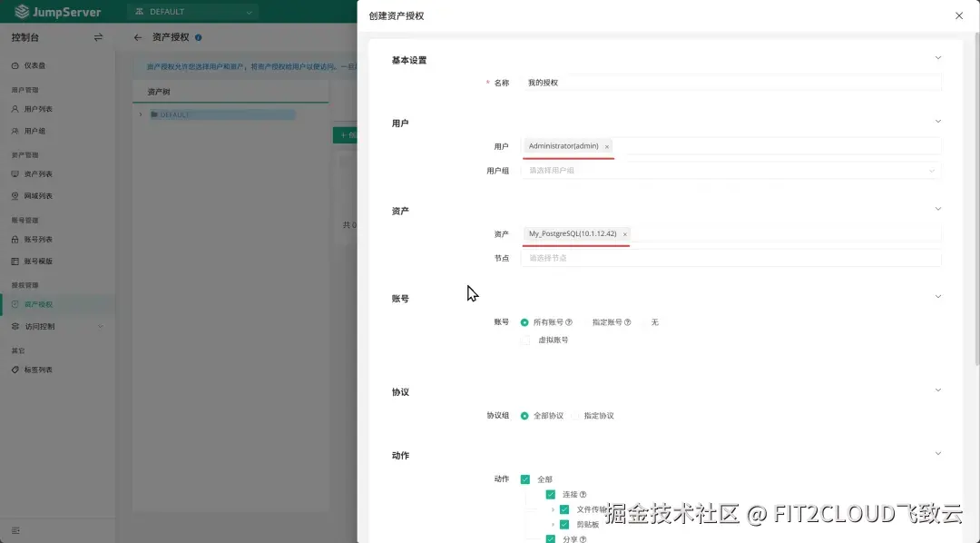Screen dimensions: 980x543
Task: Collapse the 用户 section chevron
Action: pyautogui.click(x=937, y=121)
